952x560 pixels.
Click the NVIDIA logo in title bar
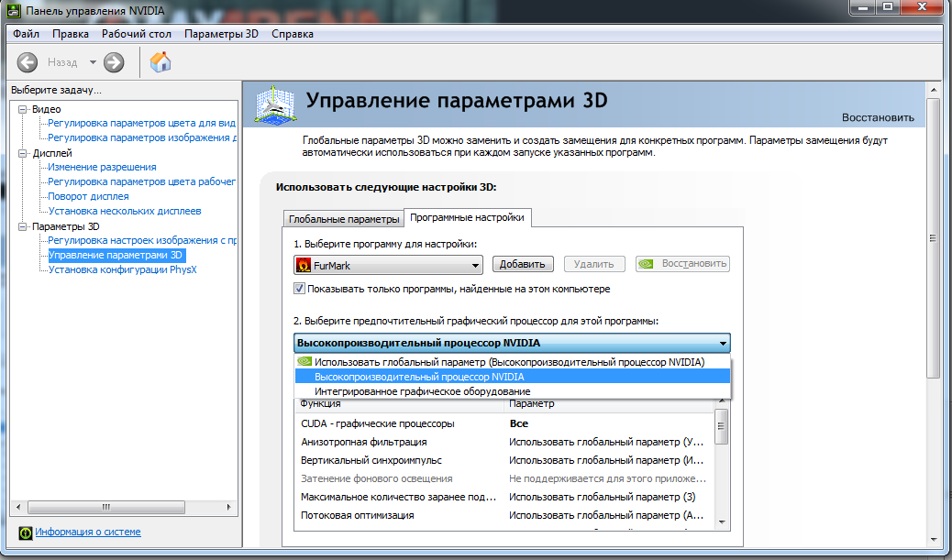14,10
